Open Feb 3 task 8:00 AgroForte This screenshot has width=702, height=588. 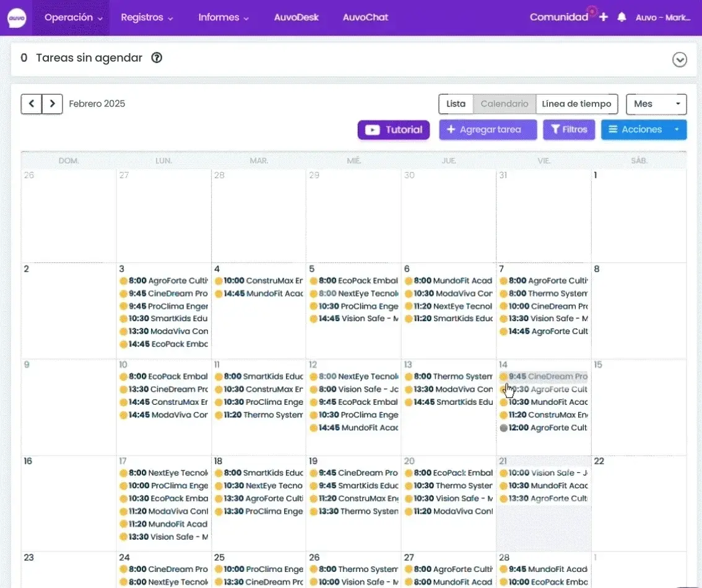pos(164,281)
